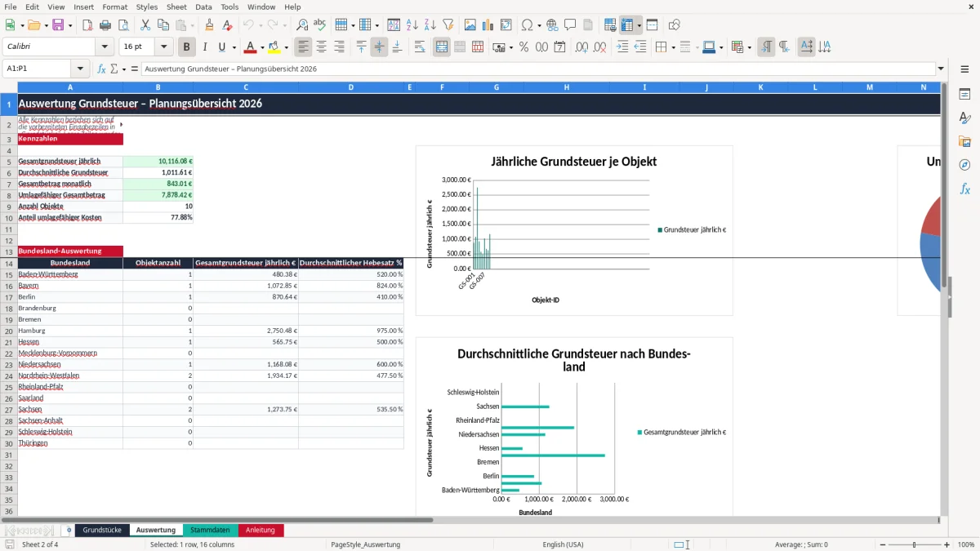This screenshot has width=980, height=551.
Task: Toggle Bold formatting
Action: [x=187, y=47]
